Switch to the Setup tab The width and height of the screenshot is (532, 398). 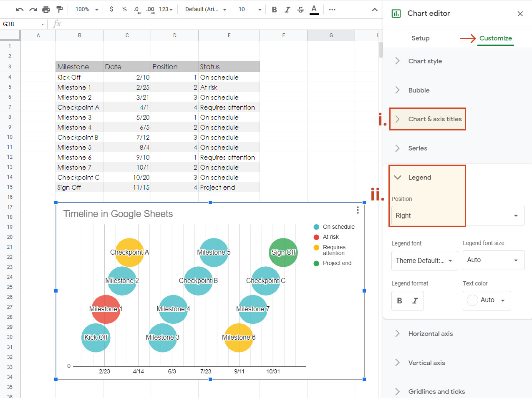coord(420,38)
